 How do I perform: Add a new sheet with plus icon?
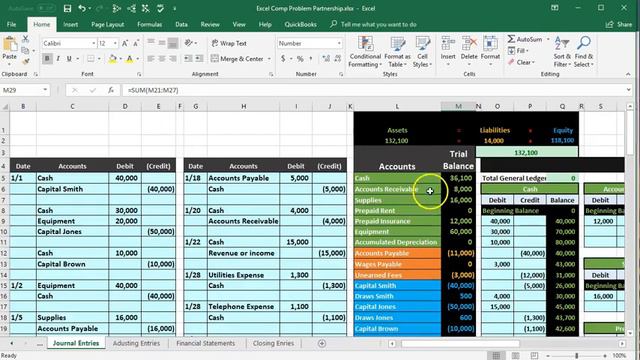[322, 343]
